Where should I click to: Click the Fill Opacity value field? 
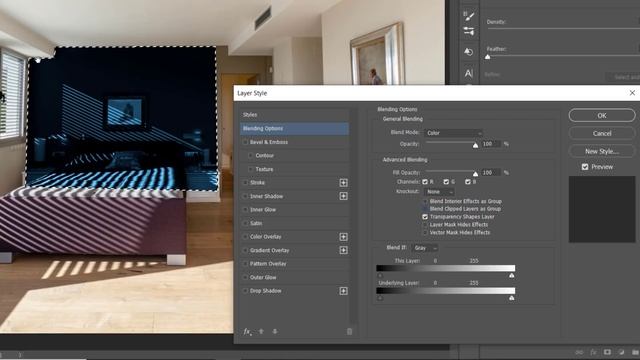(x=491, y=173)
